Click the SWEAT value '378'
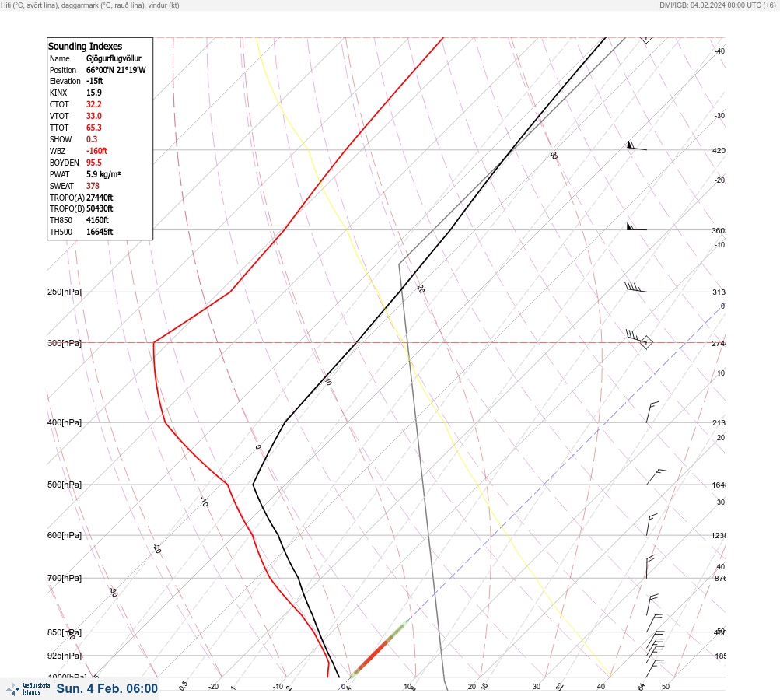780x700 pixels. (93, 186)
